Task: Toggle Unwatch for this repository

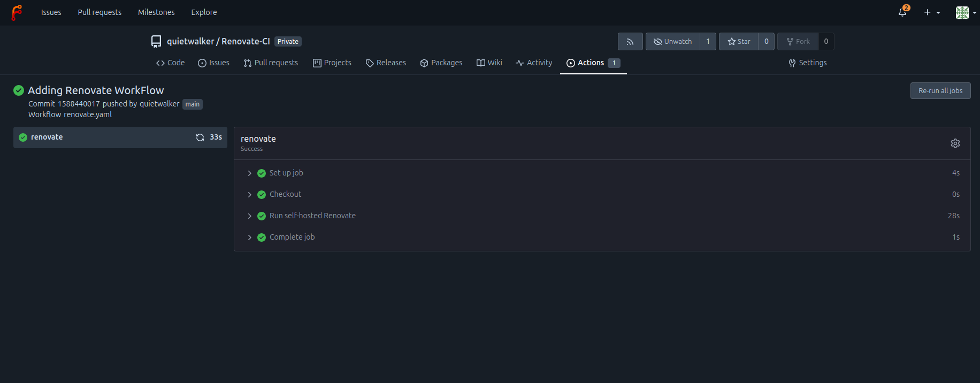Action: [672, 42]
